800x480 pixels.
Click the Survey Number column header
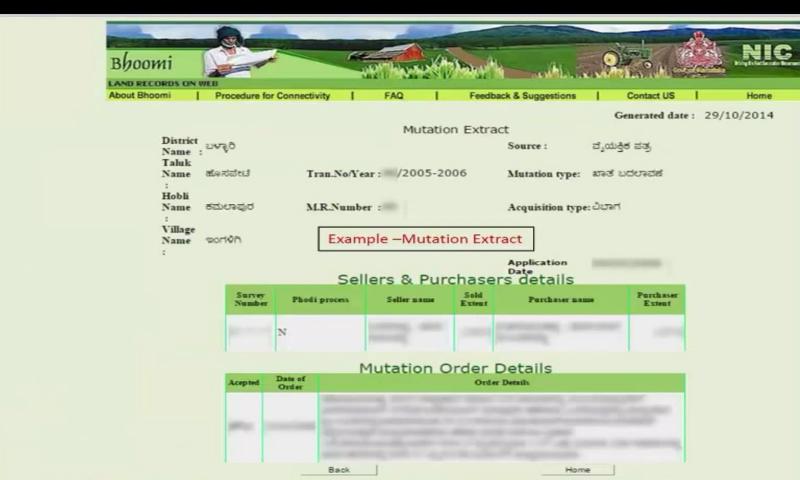pyautogui.click(x=251, y=299)
